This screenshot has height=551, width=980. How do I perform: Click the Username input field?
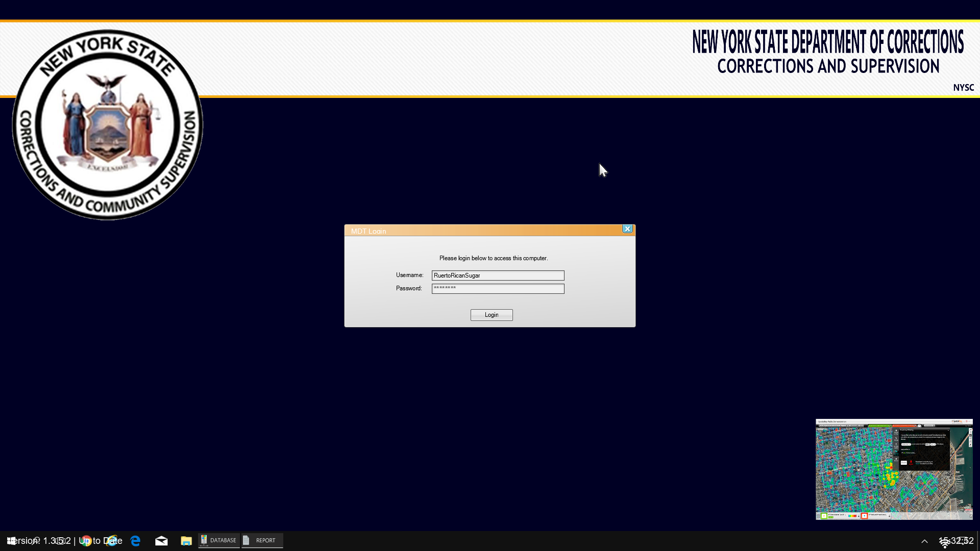(x=498, y=275)
